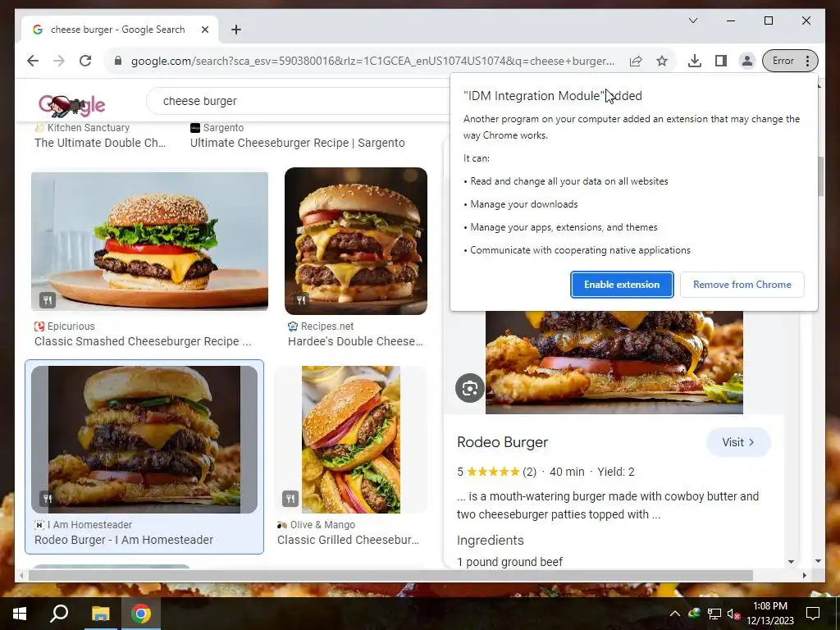The height and width of the screenshot is (630, 840).
Task: Click the browser back arrow
Action: [33, 61]
